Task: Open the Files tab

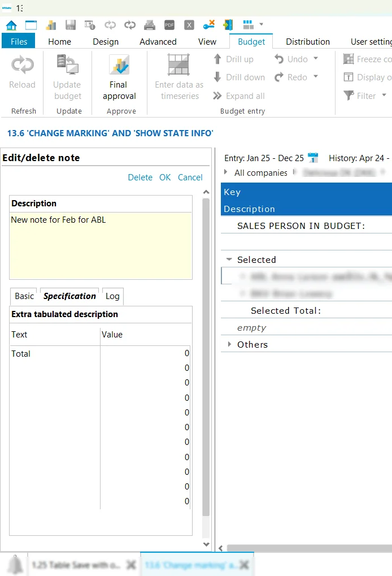Action: [19, 41]
